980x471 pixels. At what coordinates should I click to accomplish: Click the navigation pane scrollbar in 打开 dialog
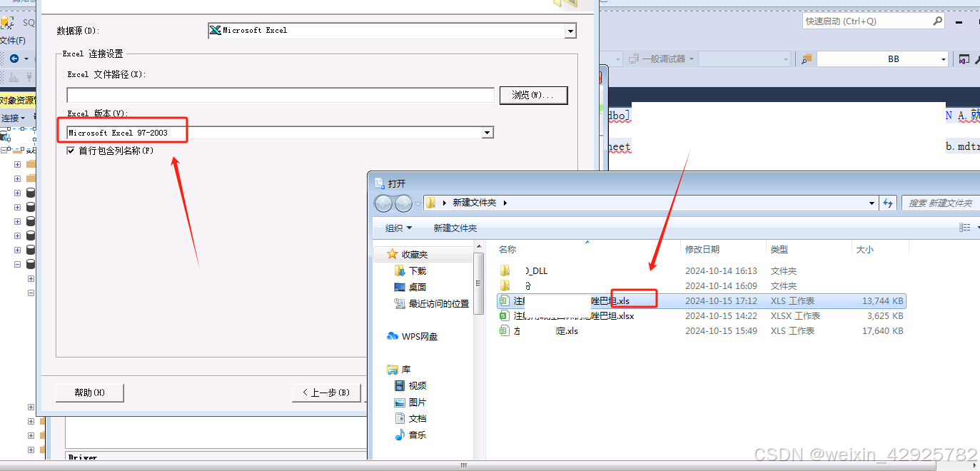pyautogui.click(x=479, y=282)
